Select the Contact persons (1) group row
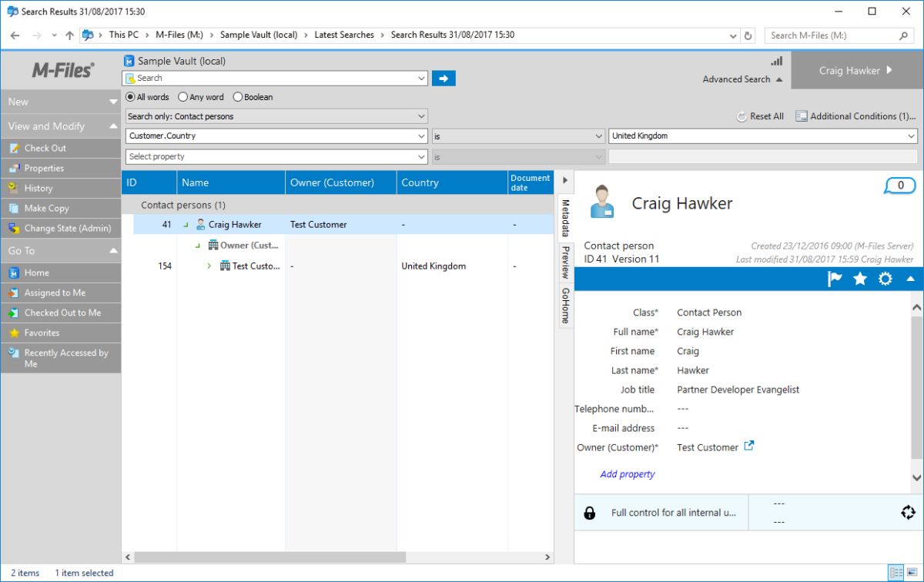924x582 pixels. [337, 206]
